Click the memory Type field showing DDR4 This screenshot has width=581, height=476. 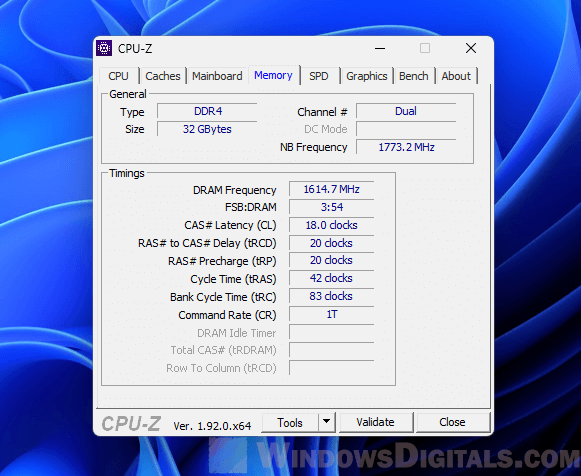207,111
